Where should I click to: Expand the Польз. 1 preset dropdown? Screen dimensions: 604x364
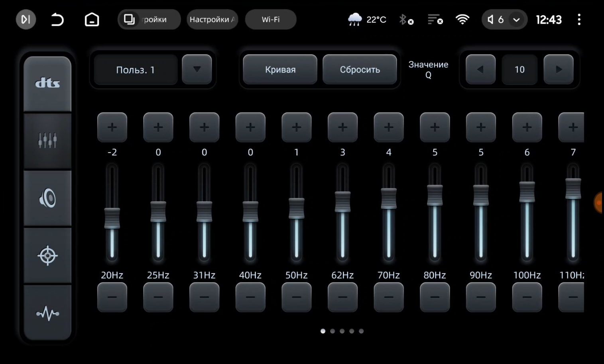[x=197, y=69]
